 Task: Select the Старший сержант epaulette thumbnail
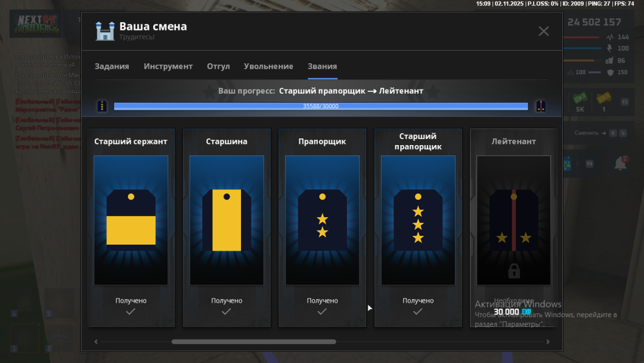point(131,220)
